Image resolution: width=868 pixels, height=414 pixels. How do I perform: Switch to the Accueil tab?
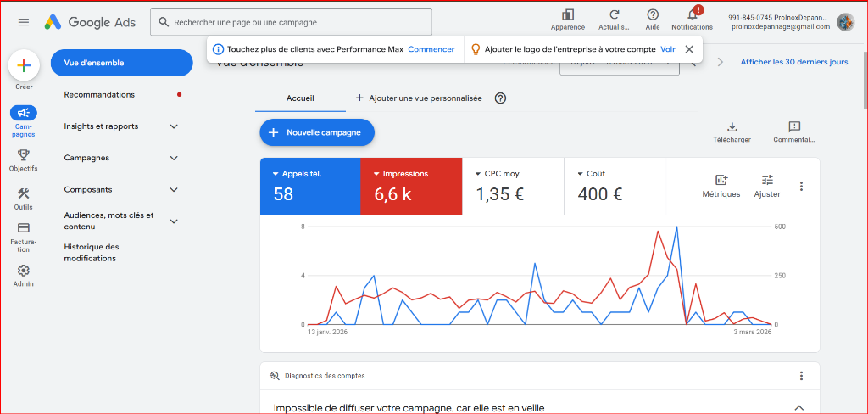click(x=300, y=98)
